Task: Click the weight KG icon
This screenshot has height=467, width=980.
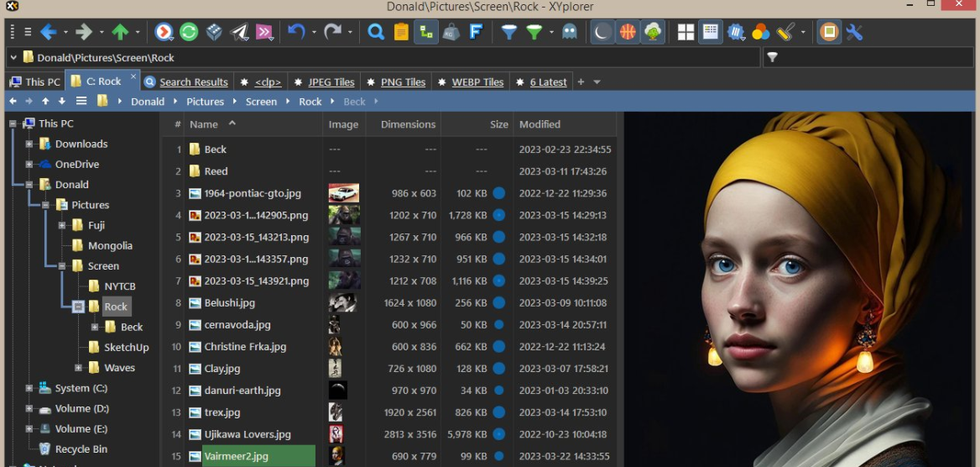Action: click(451, 32)
